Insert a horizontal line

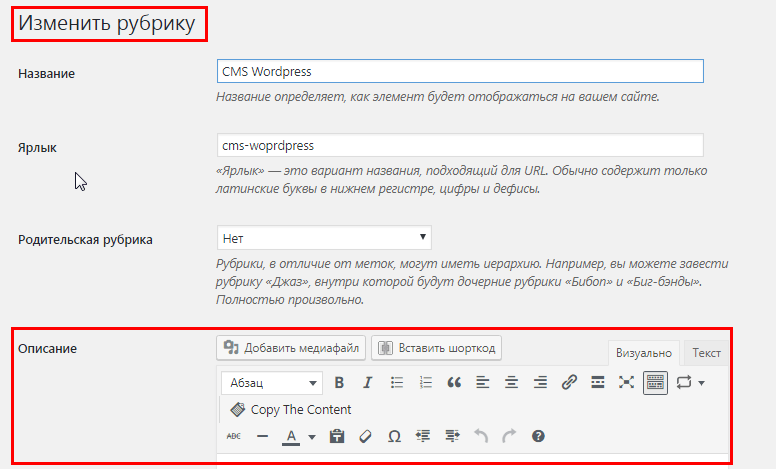(262, 436)
